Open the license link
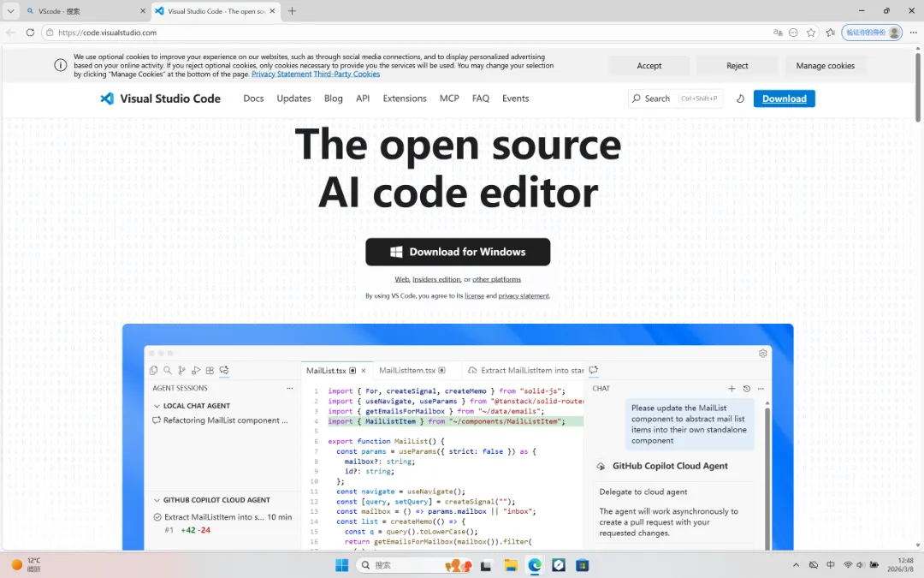 click(x=474, y=296)
